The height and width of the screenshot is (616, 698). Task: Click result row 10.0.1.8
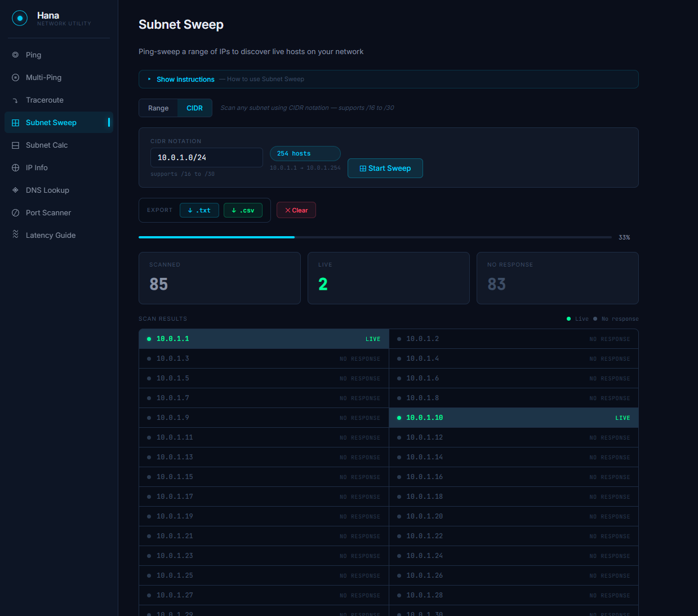tap(514, 398)
